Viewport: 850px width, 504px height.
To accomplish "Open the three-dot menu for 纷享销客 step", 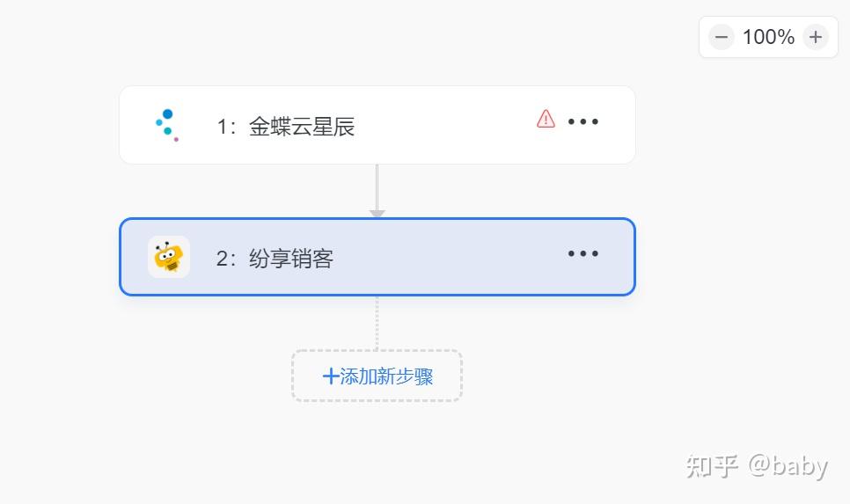I will [x=583, y=253].
